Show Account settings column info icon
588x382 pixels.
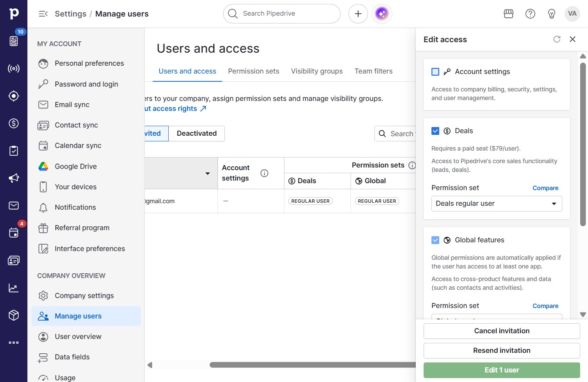pyautogui.click(x=264, y=173)
